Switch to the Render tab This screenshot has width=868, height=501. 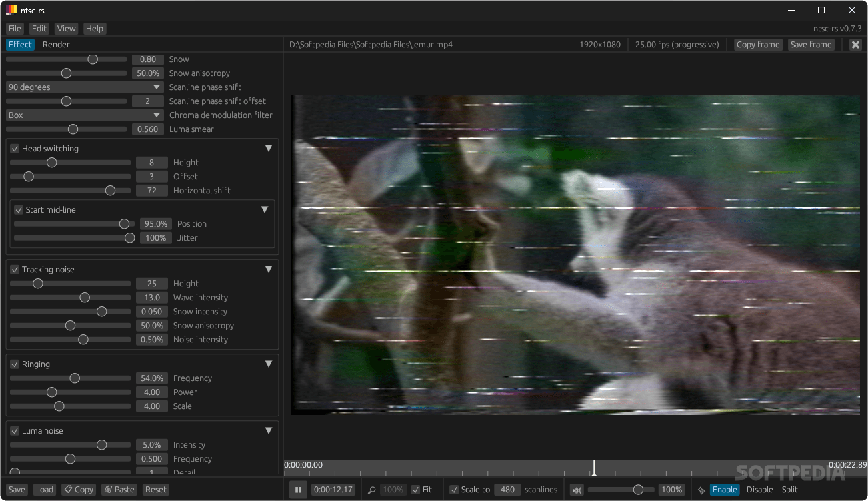coord(56,45)
